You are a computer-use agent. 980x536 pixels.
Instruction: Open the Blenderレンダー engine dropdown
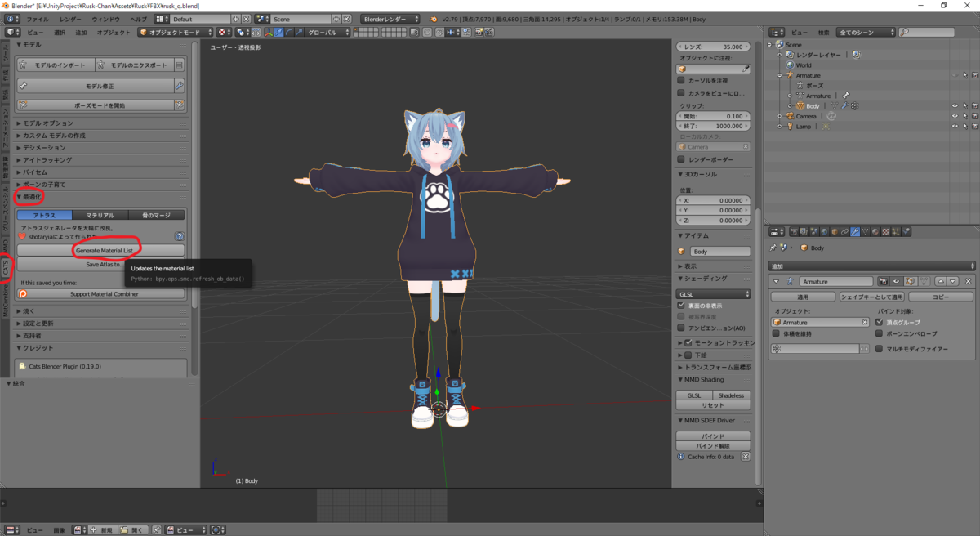(x=390, y=18)
